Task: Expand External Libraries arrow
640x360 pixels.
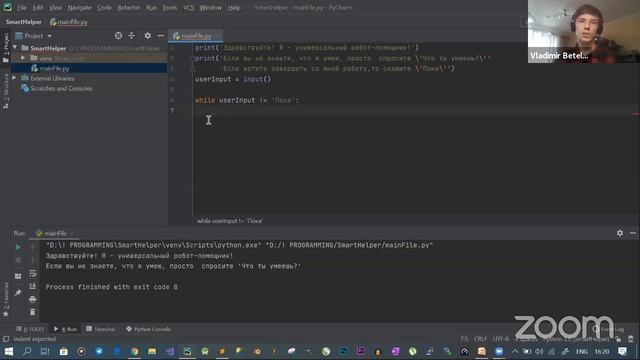Action: pos(15,78)
